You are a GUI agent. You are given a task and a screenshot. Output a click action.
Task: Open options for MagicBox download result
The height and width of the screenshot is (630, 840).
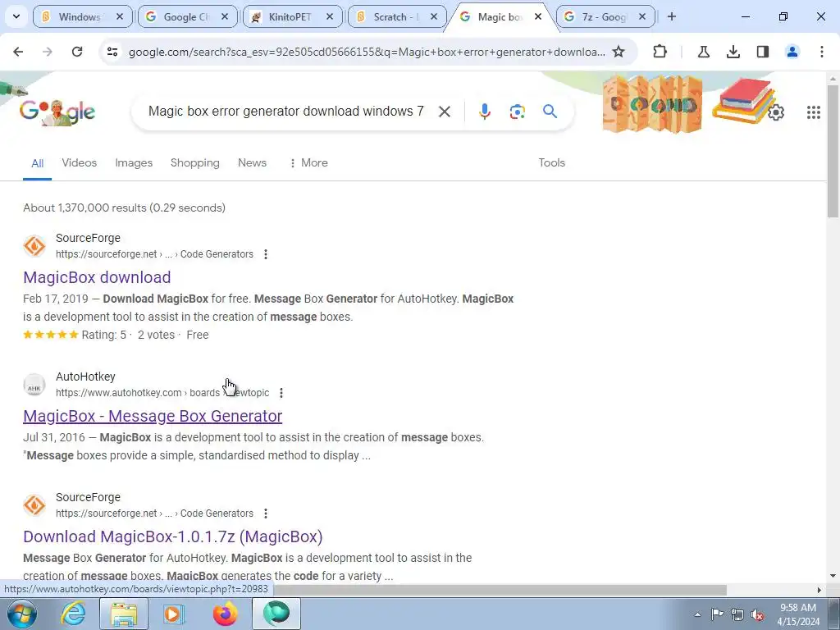266,254
